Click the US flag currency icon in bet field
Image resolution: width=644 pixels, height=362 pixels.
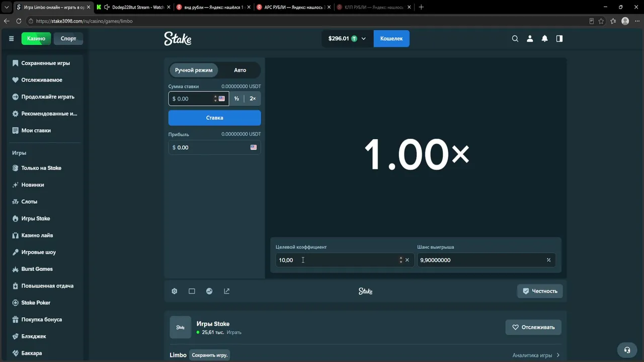point(222,99)
